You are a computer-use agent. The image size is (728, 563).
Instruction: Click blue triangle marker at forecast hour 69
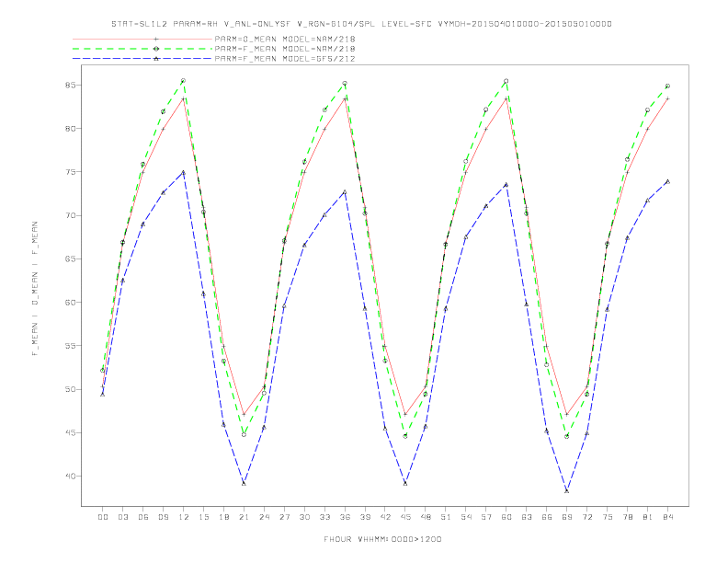click(x=567, y=490)
